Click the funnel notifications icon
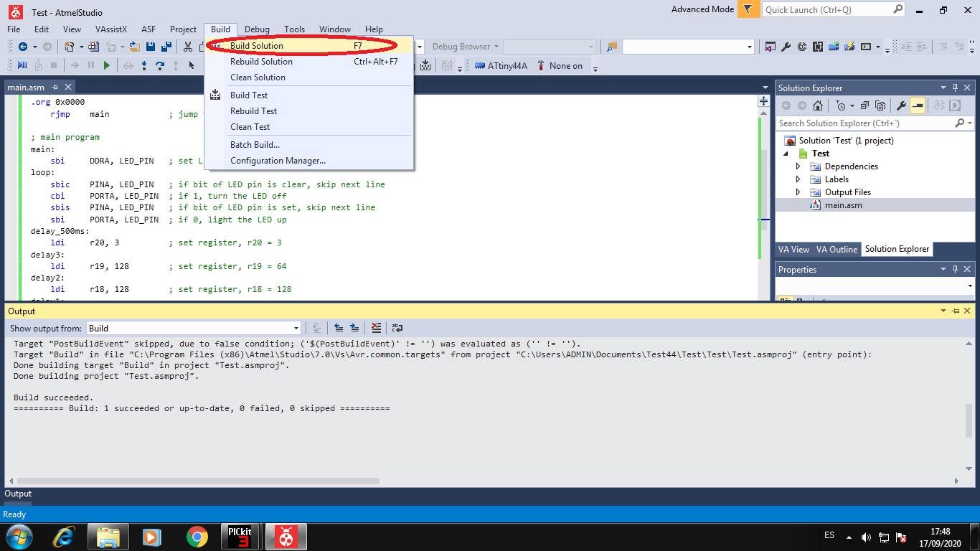This screenshot has height=551, width=980. pos(748,9)
